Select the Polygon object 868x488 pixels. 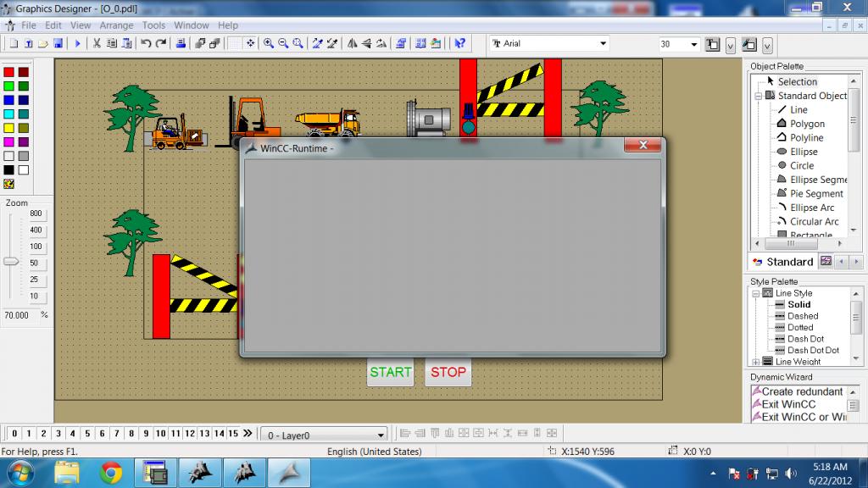807,124
